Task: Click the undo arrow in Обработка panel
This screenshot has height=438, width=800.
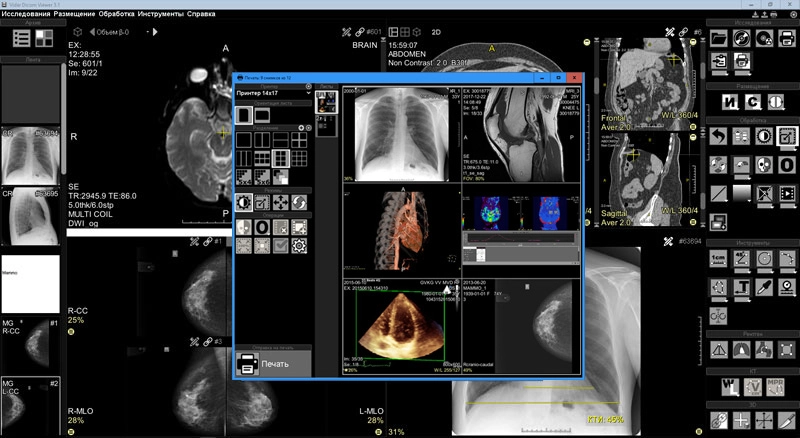Action: click(719, 136)
